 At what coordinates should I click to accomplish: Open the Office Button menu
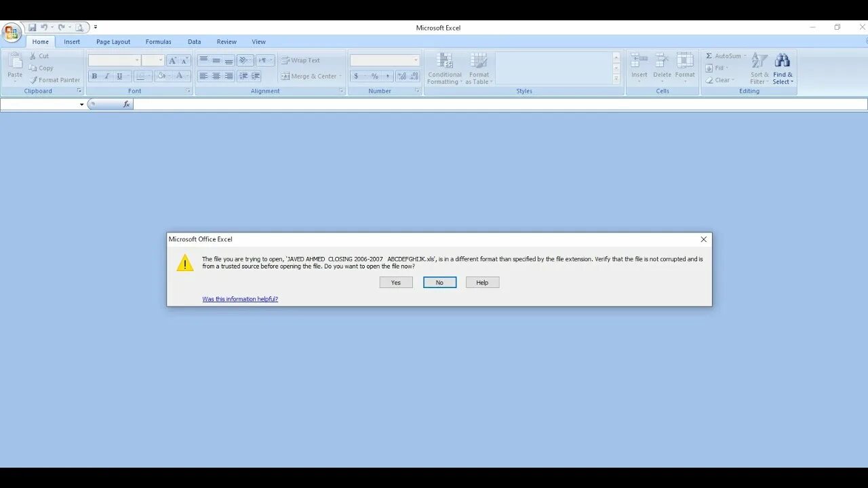coord(12,33)
